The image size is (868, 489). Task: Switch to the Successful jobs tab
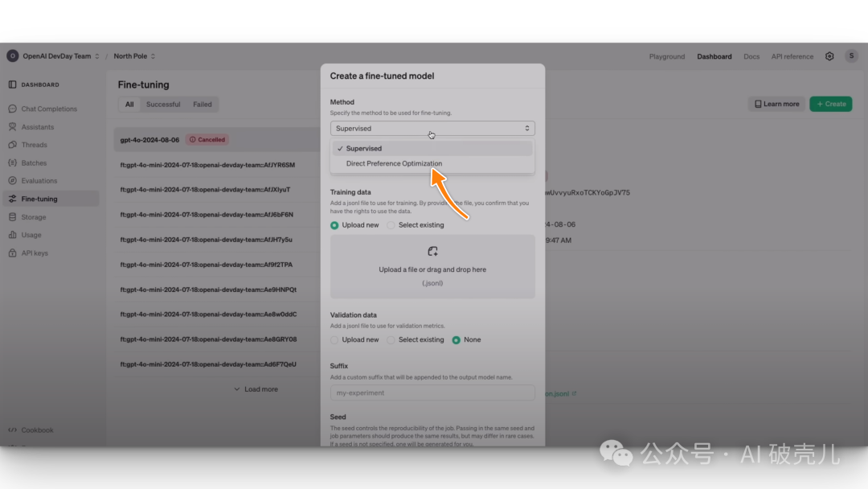(163, 105)
